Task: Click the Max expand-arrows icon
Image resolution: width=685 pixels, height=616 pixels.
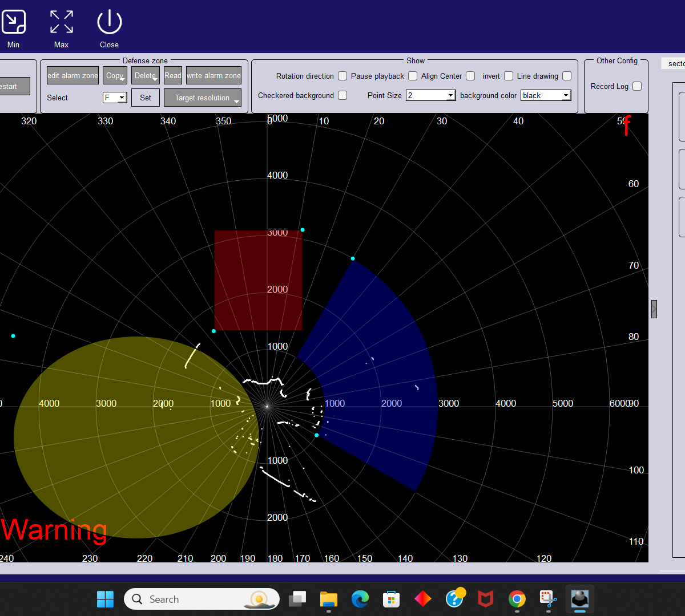Action: pyautogui.click(x=61, y=22)
